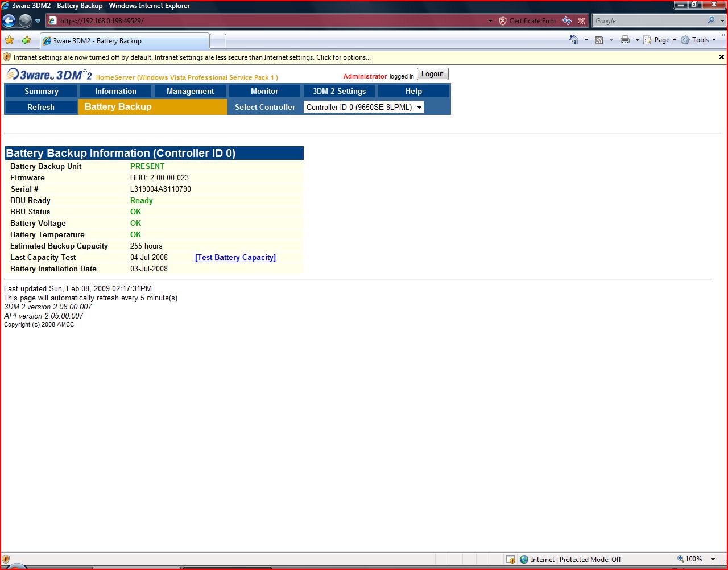Click the Logout button
728x570 pixels.
[432, 74]
